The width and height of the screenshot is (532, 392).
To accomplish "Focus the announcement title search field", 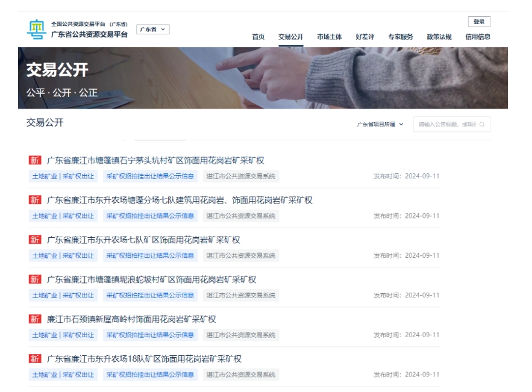I will coord(447,125).
